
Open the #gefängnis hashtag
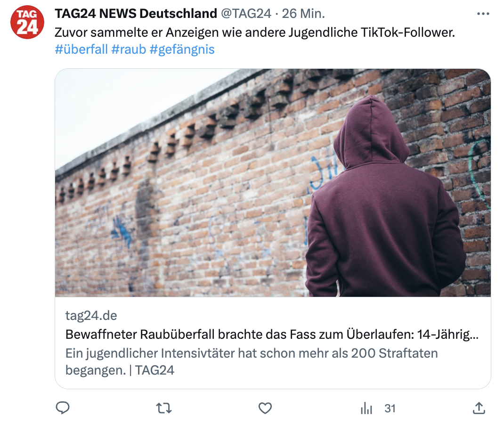click(182, 49)
